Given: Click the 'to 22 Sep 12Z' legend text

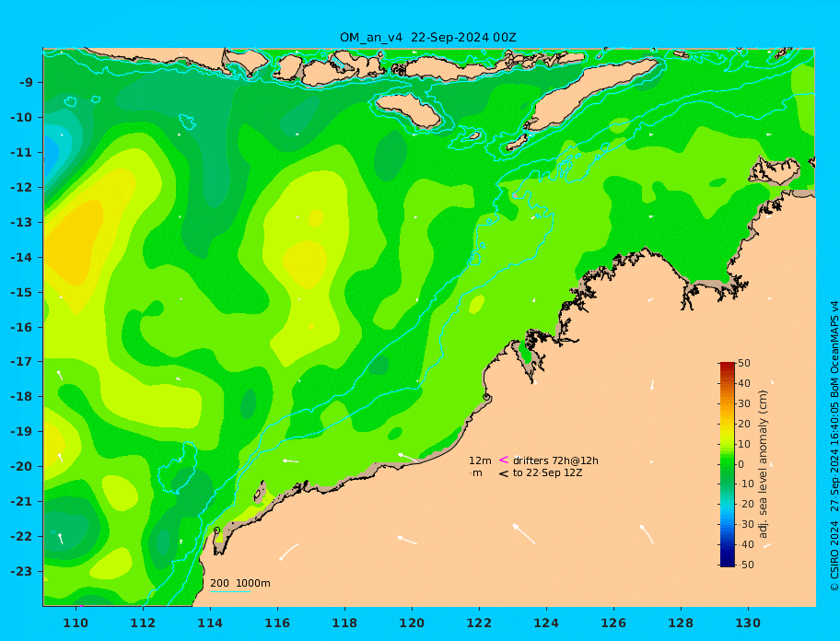Looking at the screenshot, I should coord(547,472).
